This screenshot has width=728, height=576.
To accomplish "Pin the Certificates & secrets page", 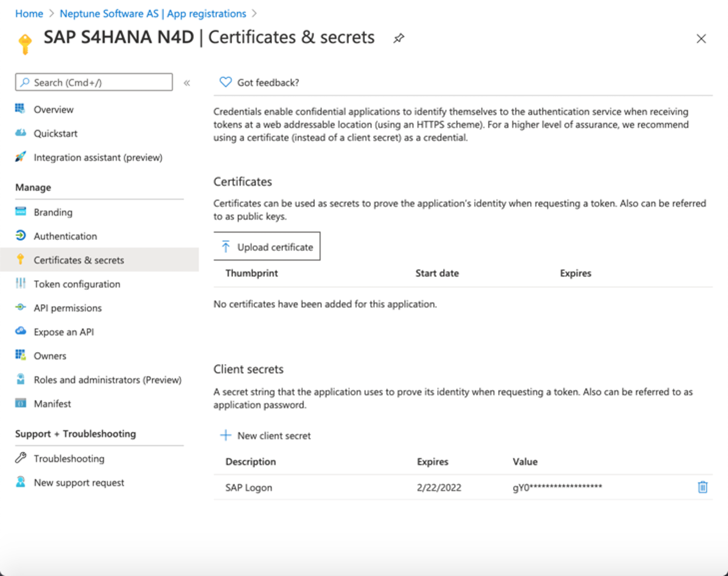I will tap(399, 38).
